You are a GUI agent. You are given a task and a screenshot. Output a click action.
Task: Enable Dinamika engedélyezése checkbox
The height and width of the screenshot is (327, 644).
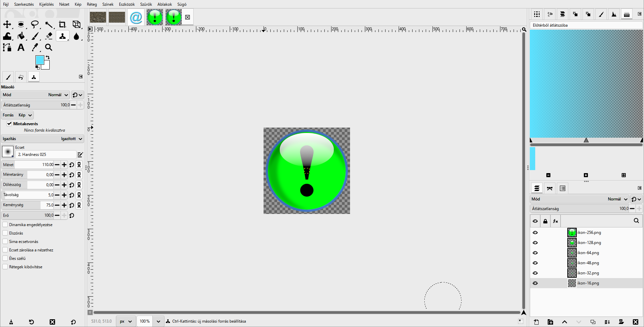(x=5, y=224)
